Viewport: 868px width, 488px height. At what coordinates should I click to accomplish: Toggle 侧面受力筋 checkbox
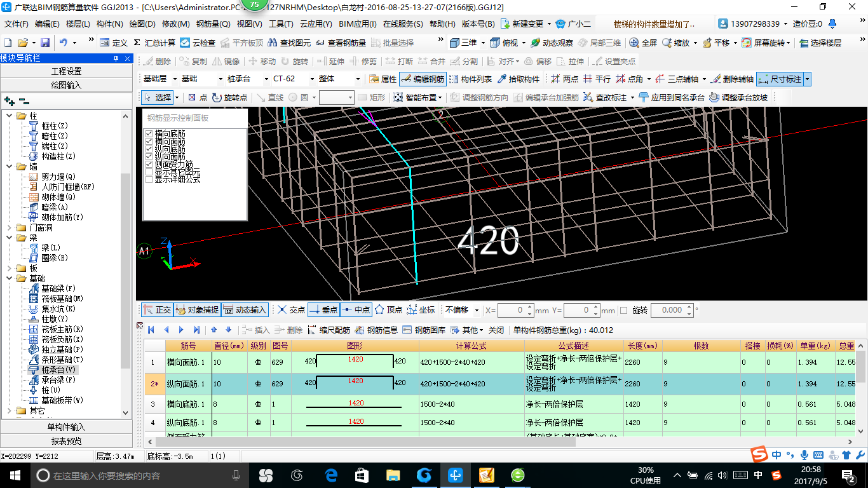click(x=149, y=165)
